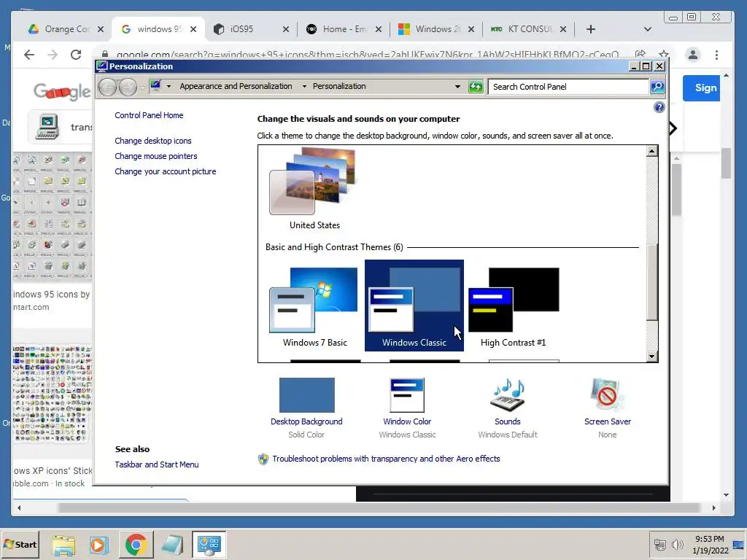Click the theme list scroll down arrow
The image size is (747, 560).
[652, 356]
